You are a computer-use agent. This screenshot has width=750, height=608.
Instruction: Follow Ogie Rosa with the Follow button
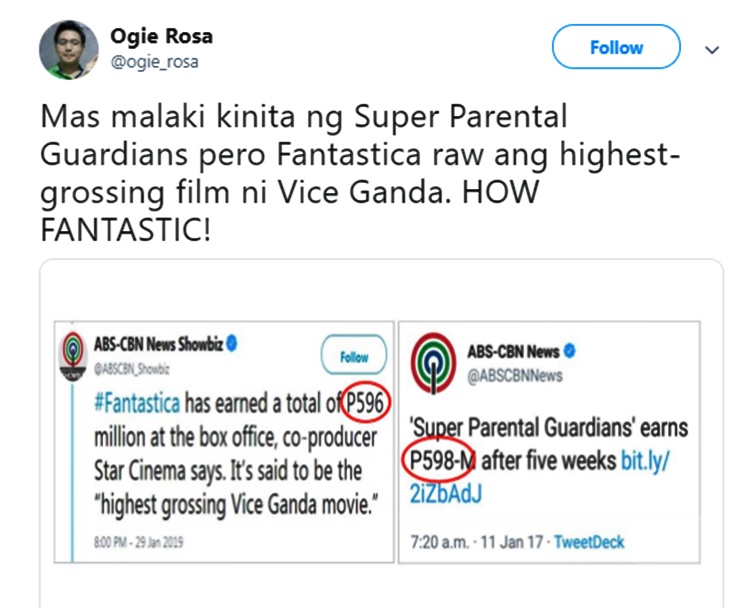point(615,47)
